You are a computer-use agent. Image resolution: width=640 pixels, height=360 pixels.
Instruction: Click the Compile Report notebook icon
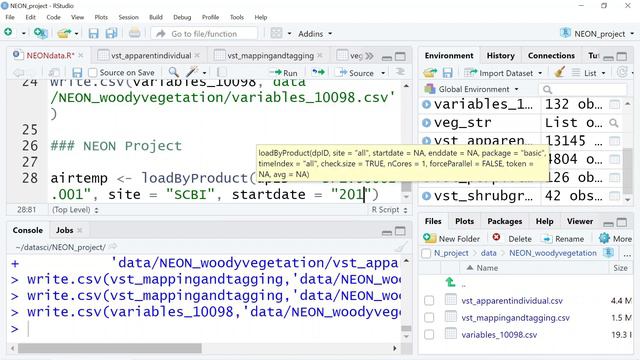point(221,73)
